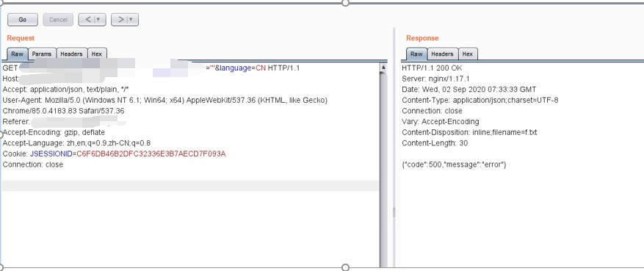Image resolution: width=644 pixels, height=271 pixels.
Task: Click the Response section heading
Action: 422,38
